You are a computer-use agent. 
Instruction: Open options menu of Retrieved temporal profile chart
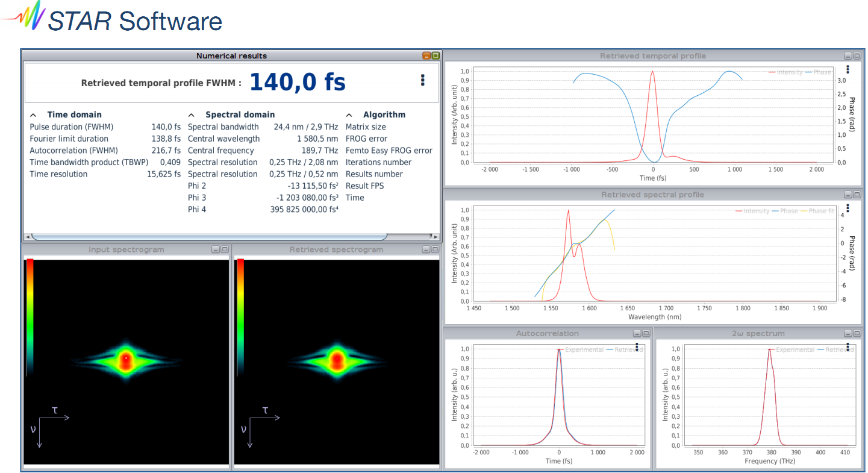coord(848,70)
